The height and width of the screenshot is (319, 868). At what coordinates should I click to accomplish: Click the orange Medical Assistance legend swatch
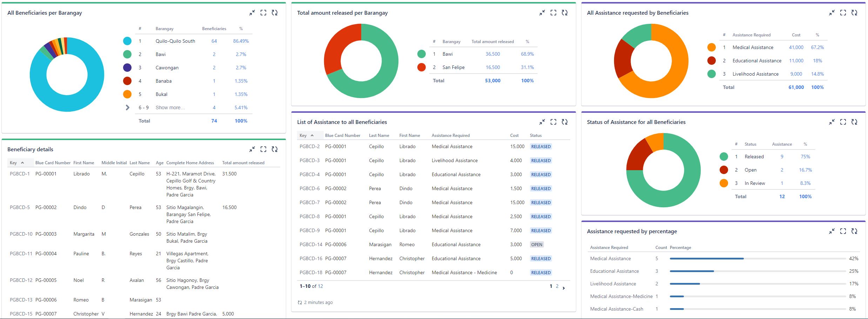[711, 47]
